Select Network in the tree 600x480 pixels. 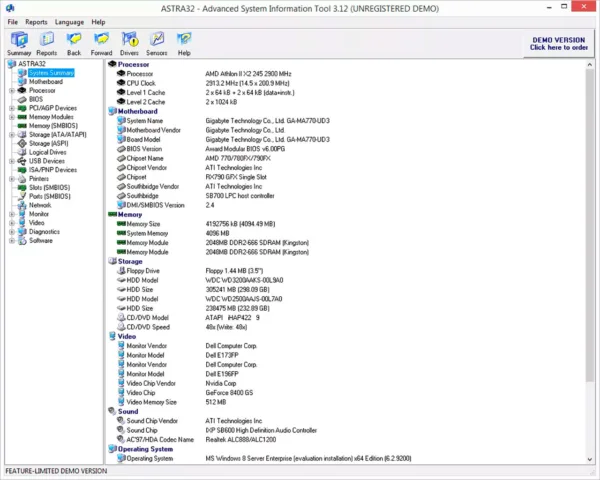[40, 205]
